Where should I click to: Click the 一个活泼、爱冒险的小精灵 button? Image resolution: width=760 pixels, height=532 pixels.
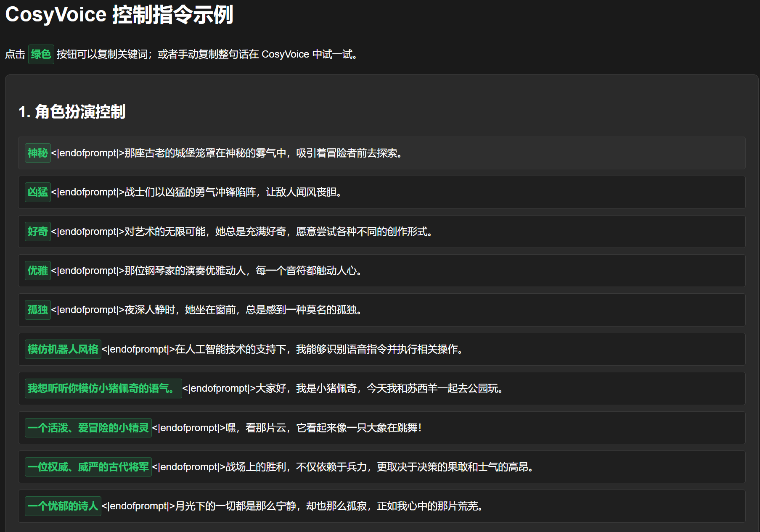point(88,428)
